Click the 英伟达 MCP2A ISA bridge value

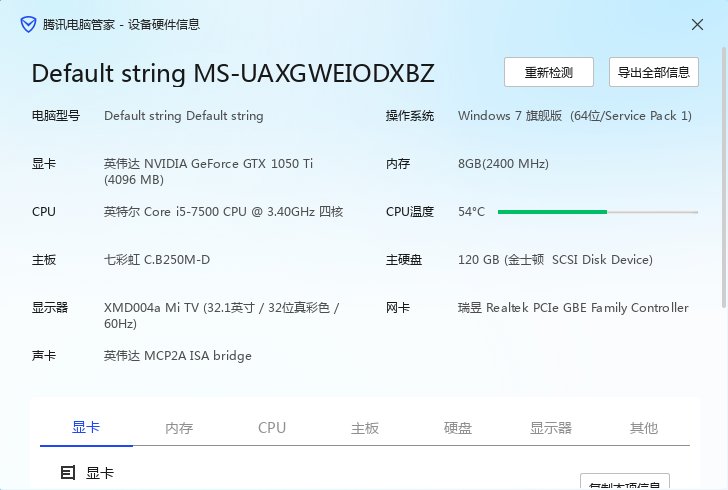click(178, 356)
